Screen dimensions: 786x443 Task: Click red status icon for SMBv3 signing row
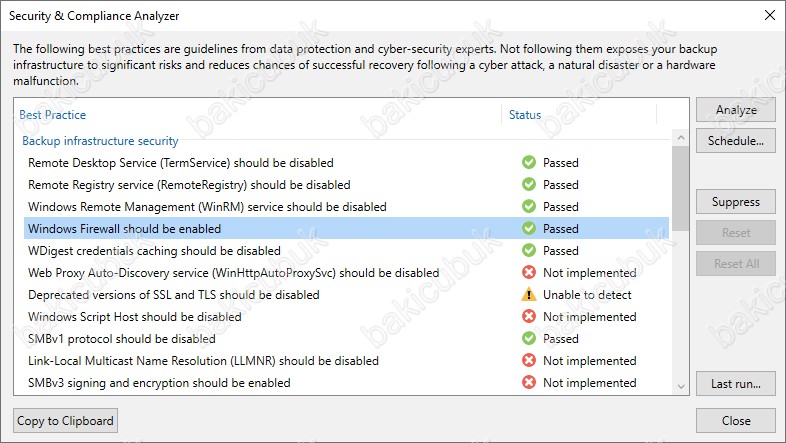pos(528,383)
